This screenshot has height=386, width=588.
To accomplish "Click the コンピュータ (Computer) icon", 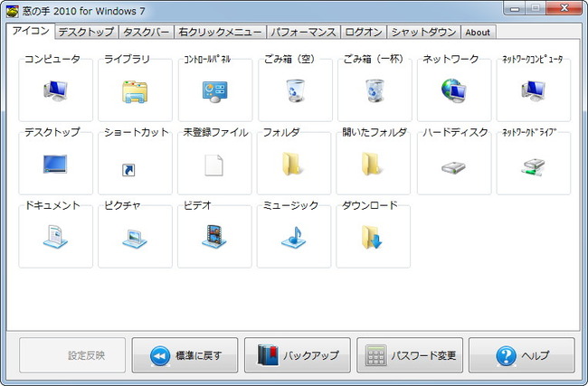I will coord(55,89).
